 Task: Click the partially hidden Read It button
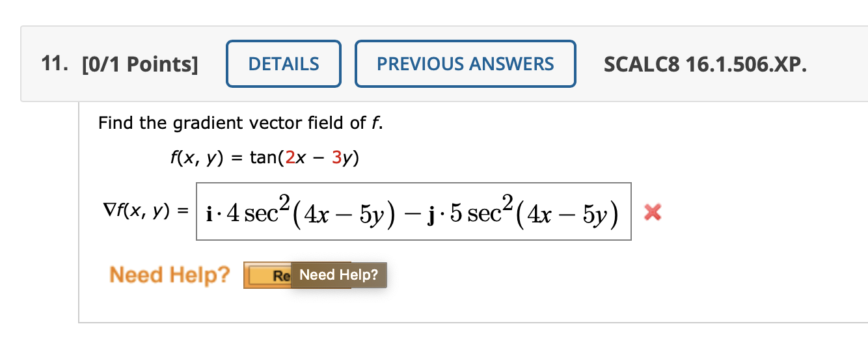click(x=268, y=275)
